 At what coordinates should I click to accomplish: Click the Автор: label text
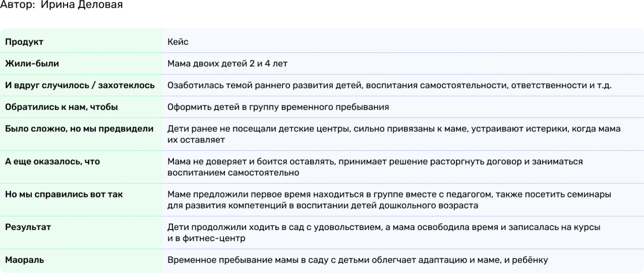pos(17,5)
